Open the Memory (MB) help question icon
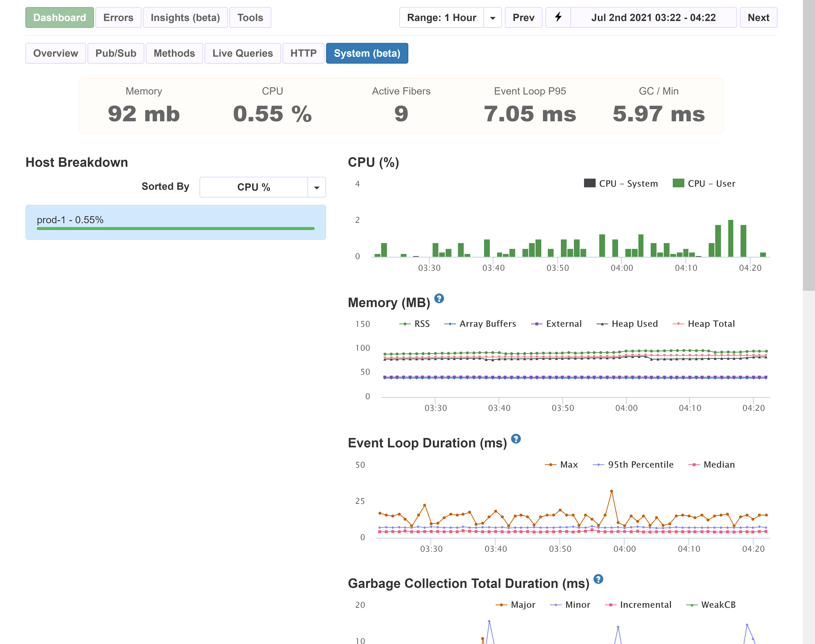 439,299
